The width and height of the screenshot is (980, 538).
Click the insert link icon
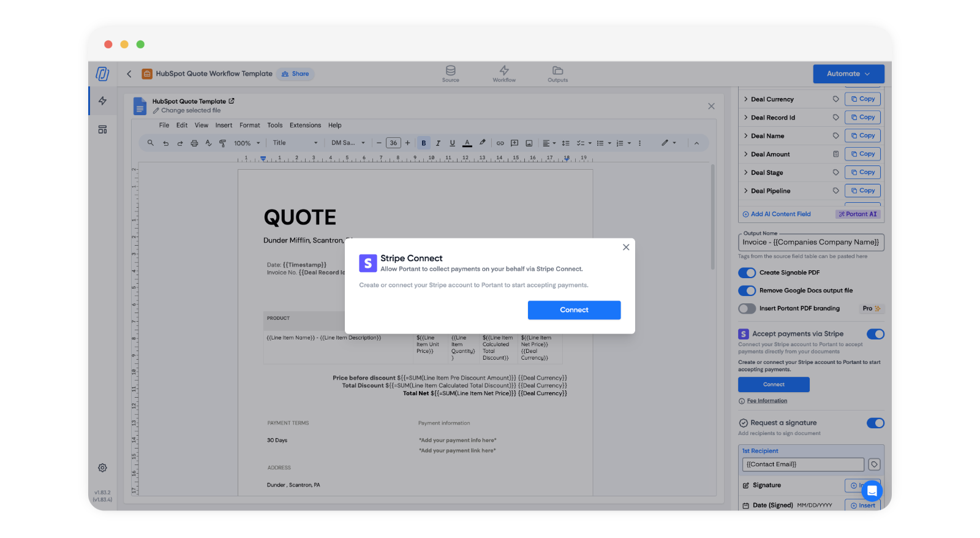[500, 143]
